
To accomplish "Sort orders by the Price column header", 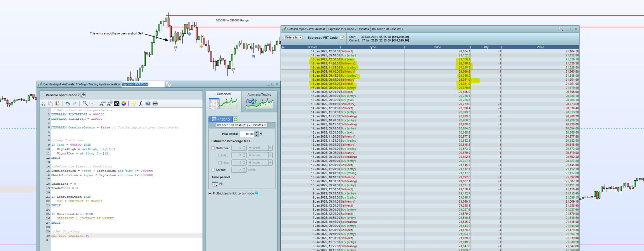I will (x=437, y=47).
